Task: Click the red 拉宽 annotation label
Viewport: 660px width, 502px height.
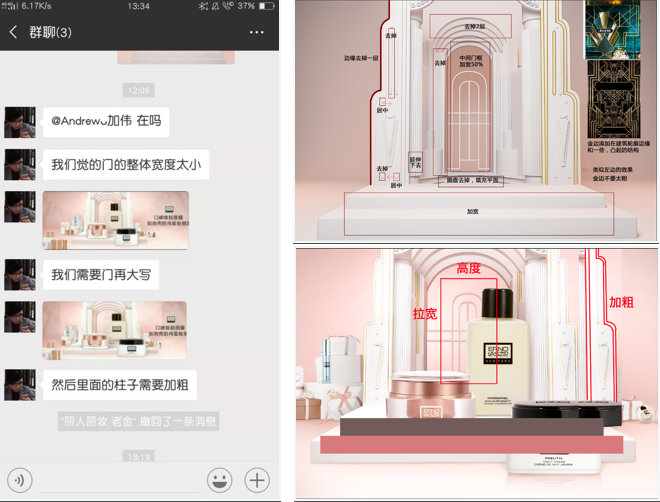Action: click(425, 313)
